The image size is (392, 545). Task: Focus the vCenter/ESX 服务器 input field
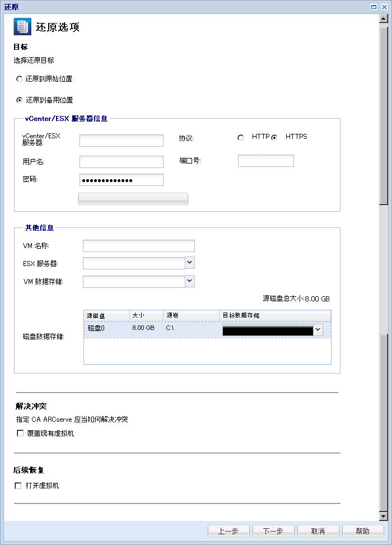[x=122, y=141]
